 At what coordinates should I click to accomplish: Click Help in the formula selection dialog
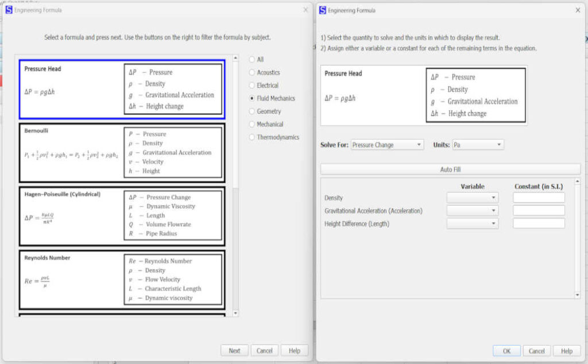point(294,351)
